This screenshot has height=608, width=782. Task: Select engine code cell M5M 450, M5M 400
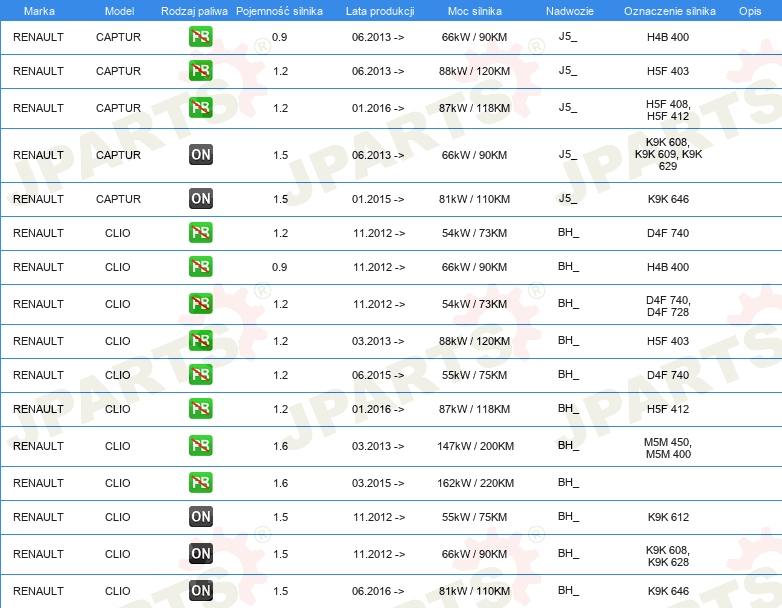click(668, 448)
